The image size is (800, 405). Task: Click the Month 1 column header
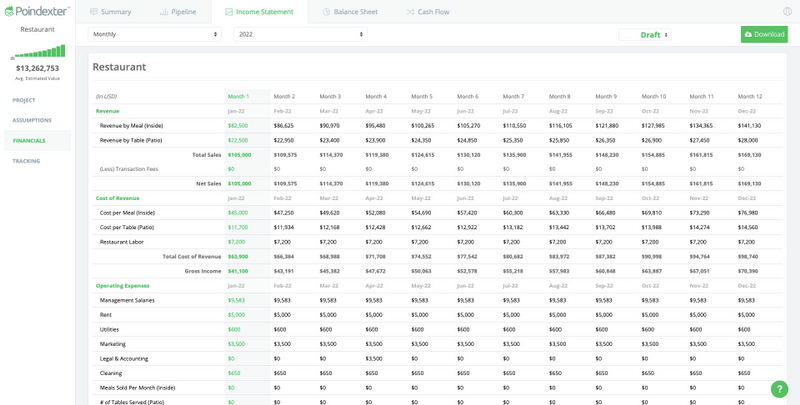pos(238,96)
